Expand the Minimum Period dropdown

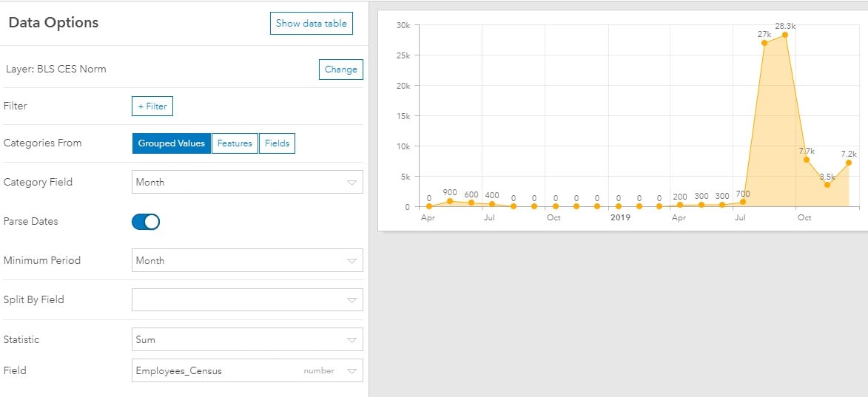(247, 260)
